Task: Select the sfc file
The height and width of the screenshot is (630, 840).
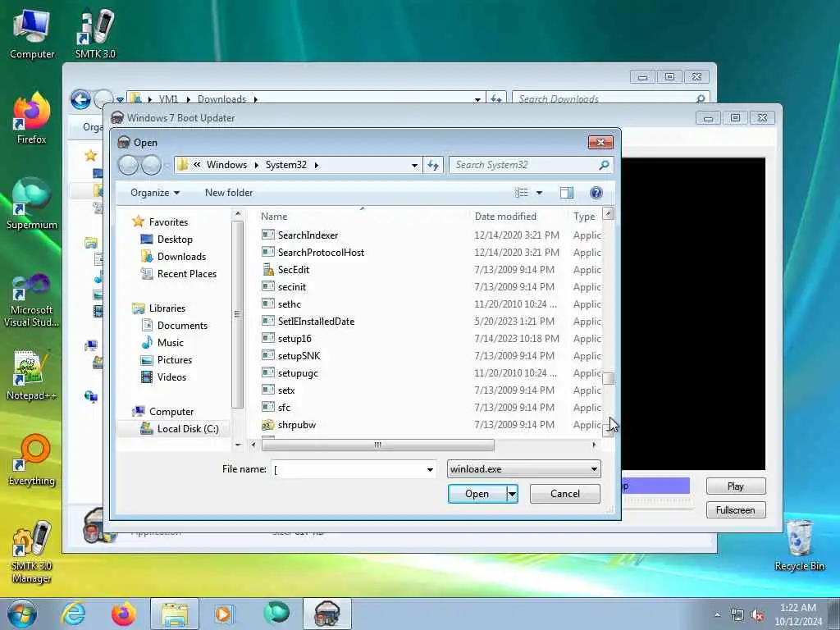Action: (284, 408)
